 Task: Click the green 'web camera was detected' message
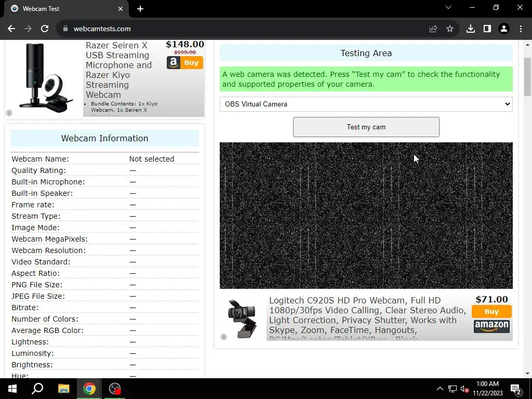pos(366,79)
